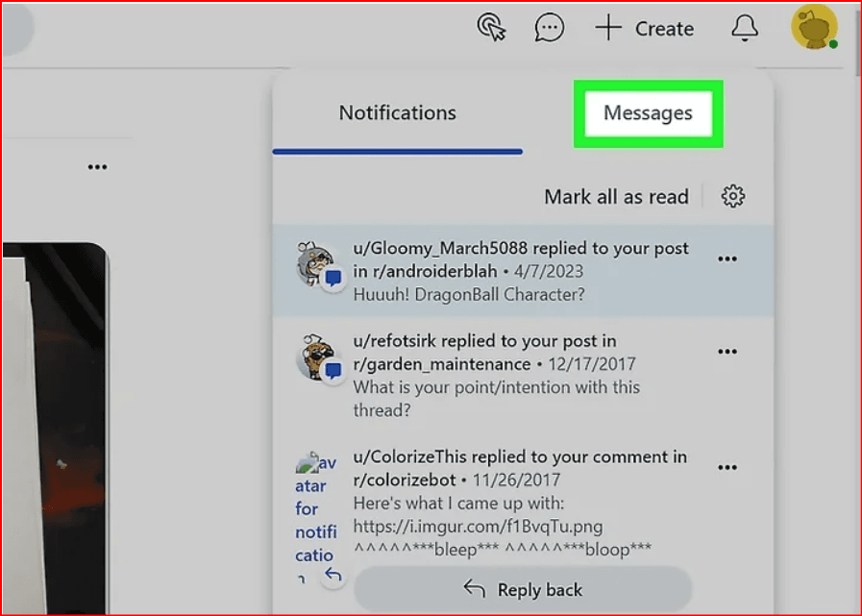862x616 pixels.
Task: Open the chat bubble icon
Action: (x=549, y=28)
